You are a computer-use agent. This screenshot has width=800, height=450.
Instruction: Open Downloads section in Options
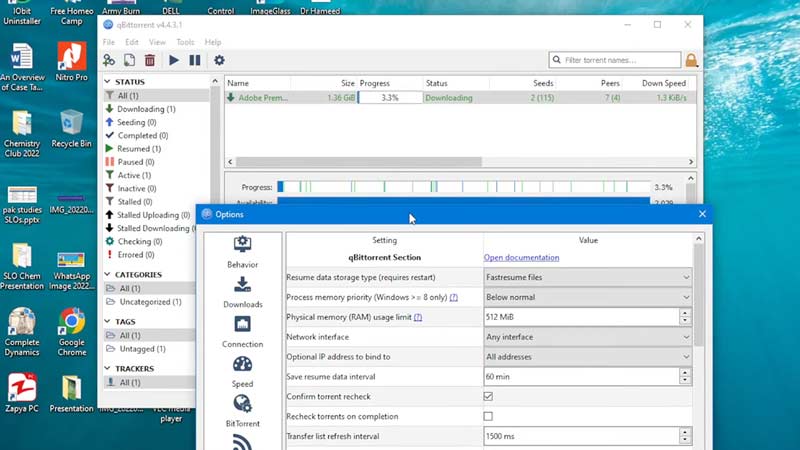pyautogui.click(x=242, y=292)
